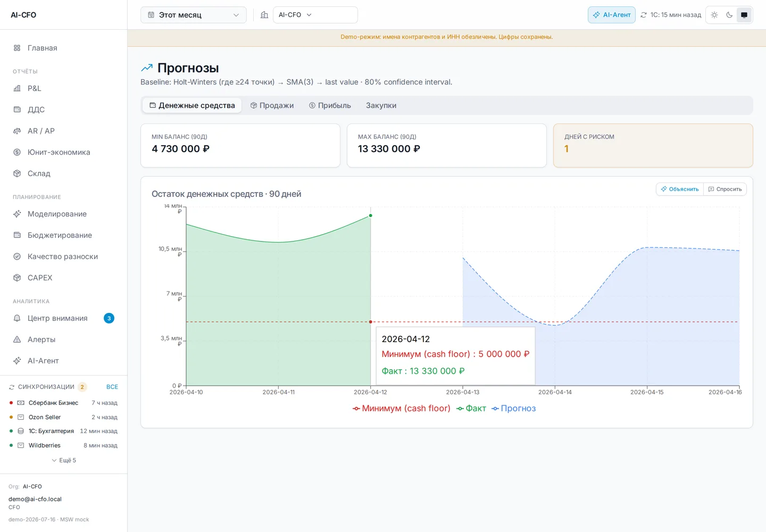Click the Min баланс (90д) card

click(240, 146)
